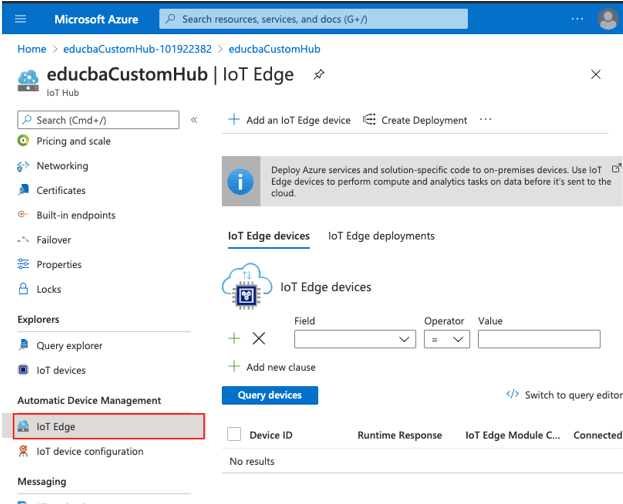Viewport: 623px width, 504px height.
Task: Open Certificates menu item
Action: coord(61,190)
